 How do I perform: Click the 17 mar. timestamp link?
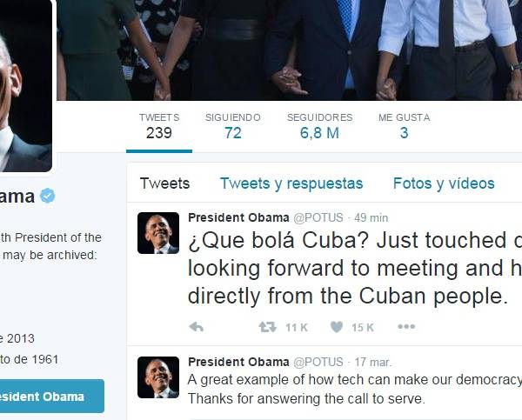(x=373, y=362)
